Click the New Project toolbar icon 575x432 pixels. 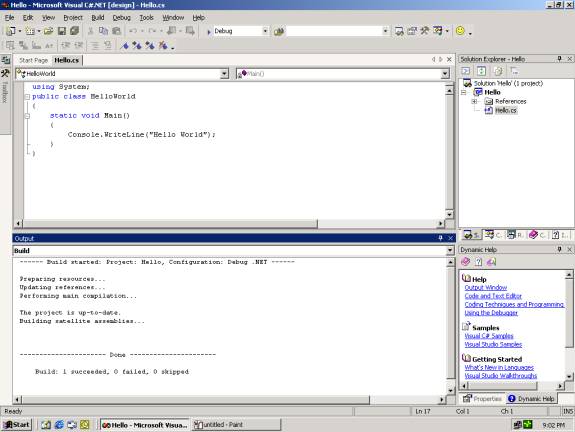[x=10, y=31]
